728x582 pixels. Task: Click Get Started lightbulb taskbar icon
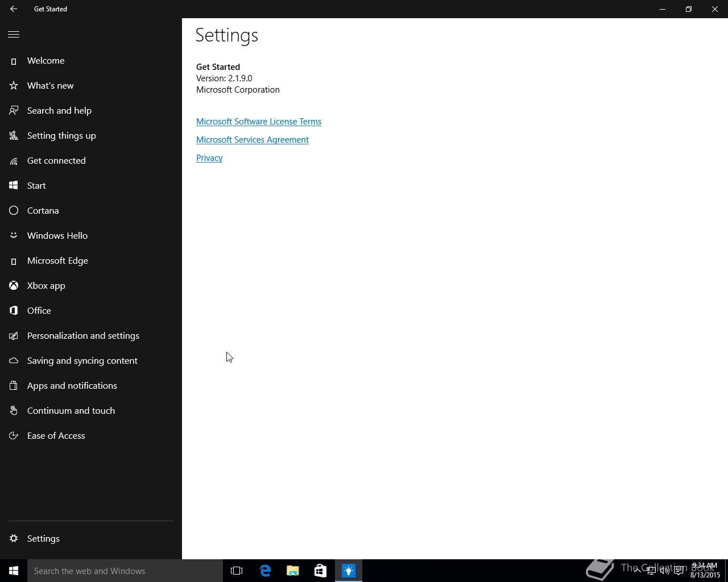pos(349,571)
